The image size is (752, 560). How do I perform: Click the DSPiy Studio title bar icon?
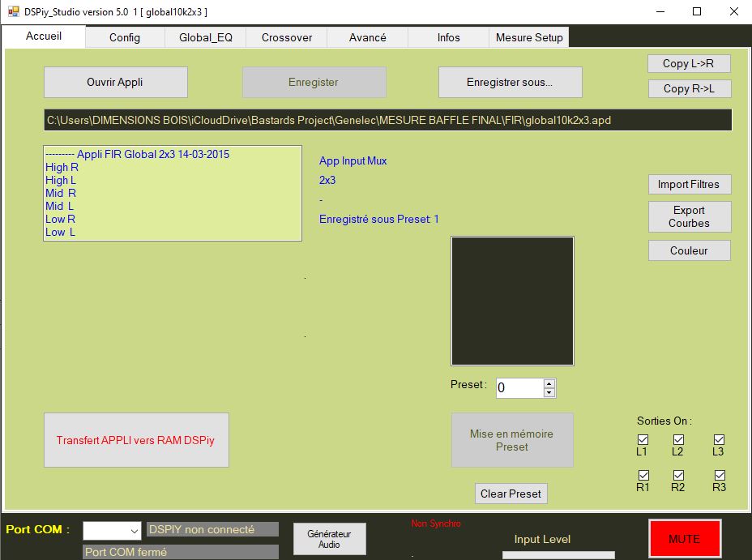click(13, 11)
